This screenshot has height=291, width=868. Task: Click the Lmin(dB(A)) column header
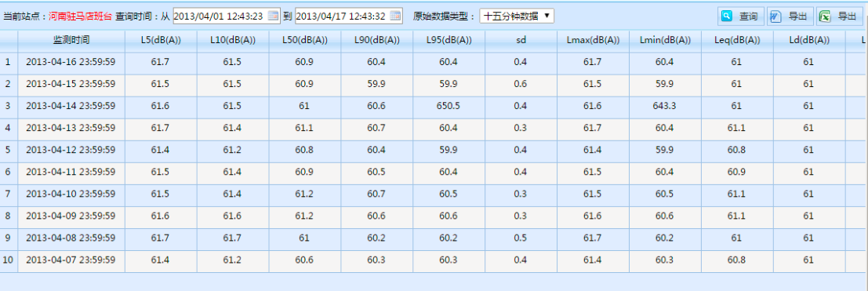(x=665, y=40)
